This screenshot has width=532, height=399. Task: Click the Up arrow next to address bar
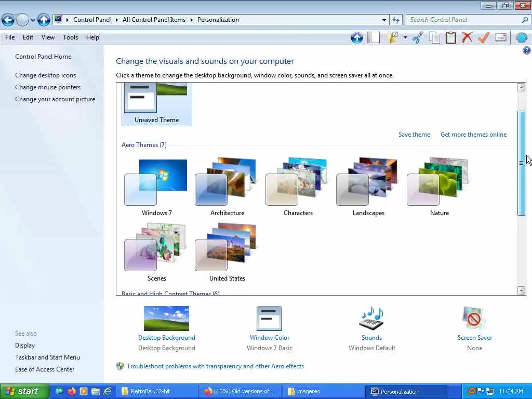click(x=44, y=20)
